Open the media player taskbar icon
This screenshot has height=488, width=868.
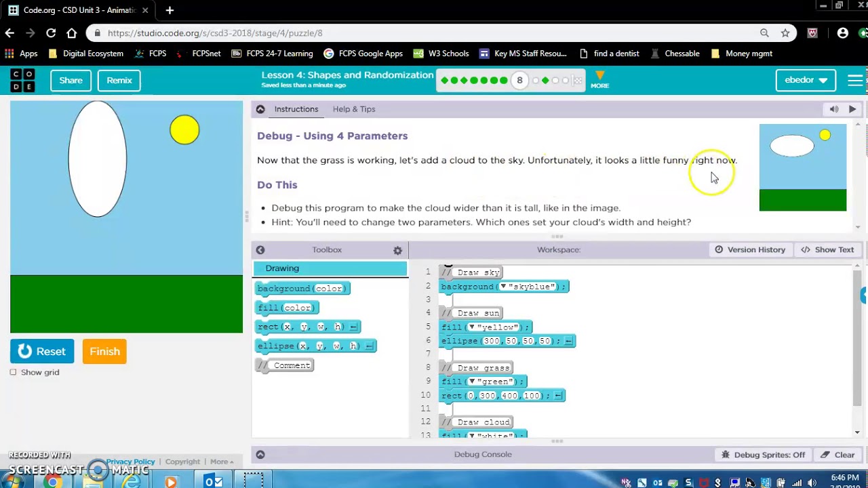coord(171,482)
